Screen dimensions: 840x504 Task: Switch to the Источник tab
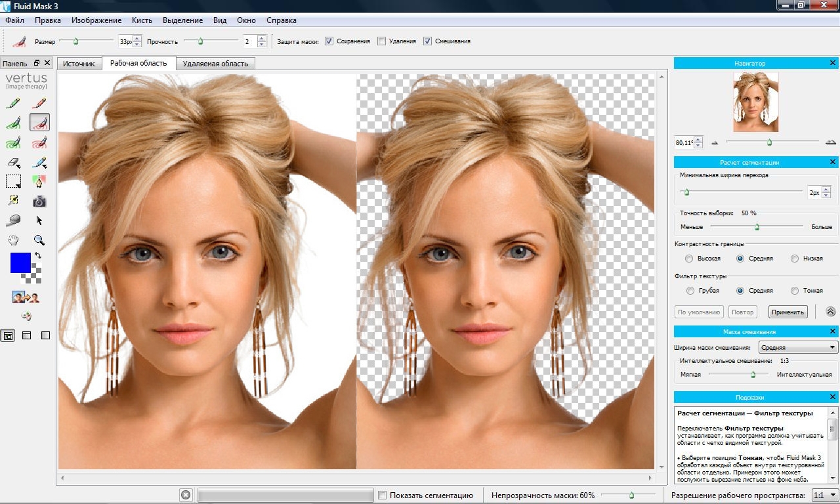tap(79, 64)
